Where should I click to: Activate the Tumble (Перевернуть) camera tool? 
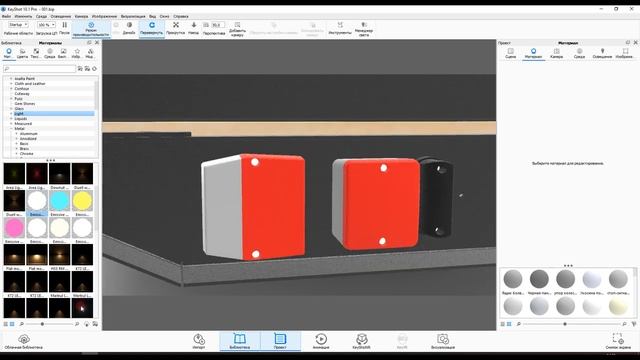(x=151, y=29)
